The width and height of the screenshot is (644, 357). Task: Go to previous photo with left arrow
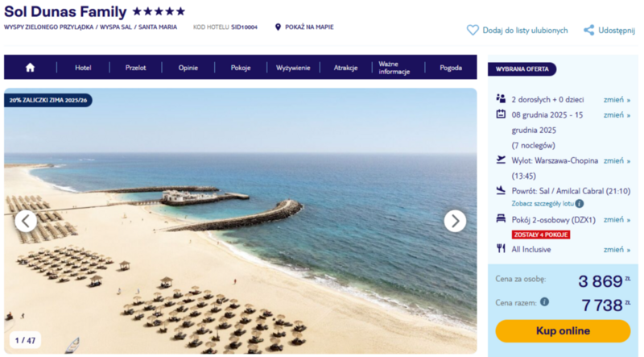click(x=26, y=222)
